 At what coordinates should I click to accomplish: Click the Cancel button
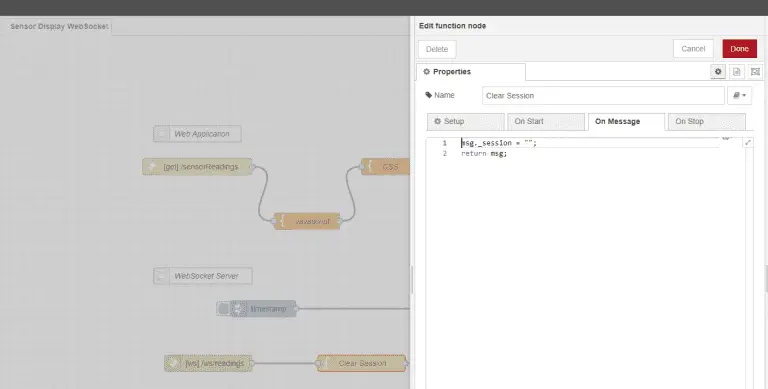pos(693,49)
